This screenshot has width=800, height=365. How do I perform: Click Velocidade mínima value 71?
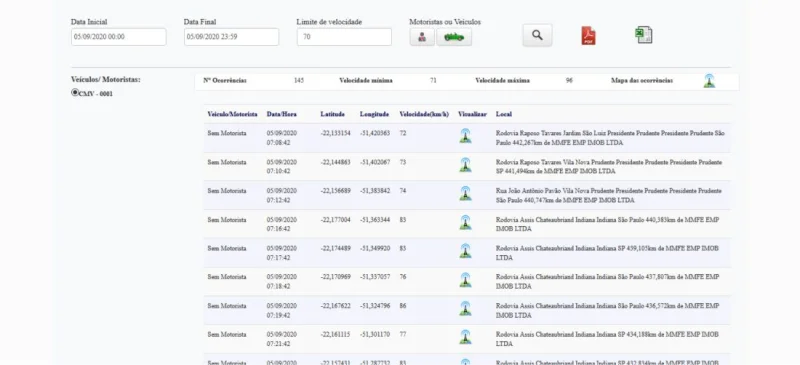tap(433, 81)
